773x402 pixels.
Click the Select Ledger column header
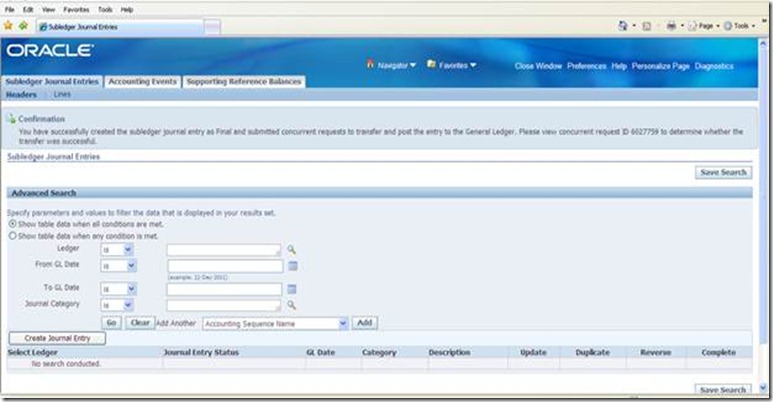(x=33, y=352)
